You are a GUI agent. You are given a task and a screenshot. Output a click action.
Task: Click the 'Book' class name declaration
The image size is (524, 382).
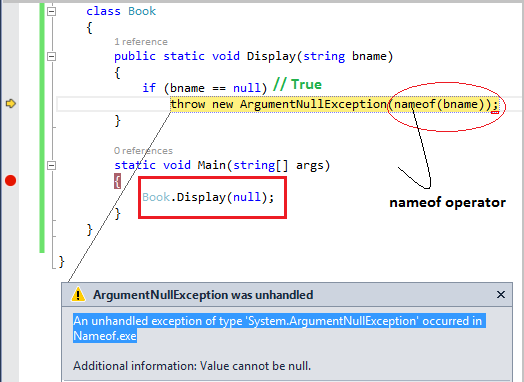142,11
